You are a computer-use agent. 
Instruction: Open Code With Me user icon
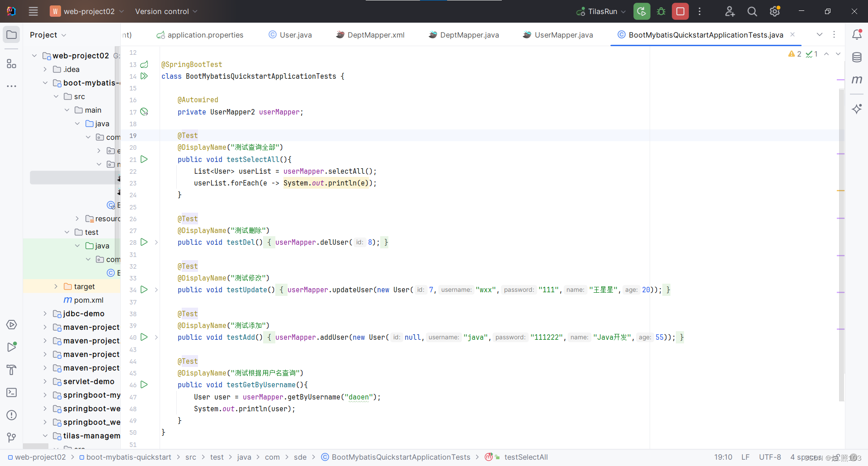pos(730,11)
